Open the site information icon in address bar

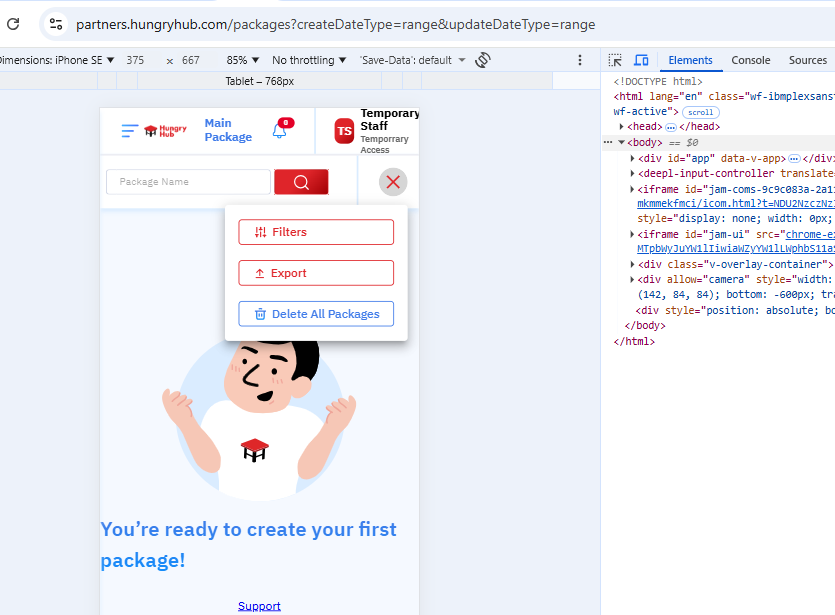point(56,24)
